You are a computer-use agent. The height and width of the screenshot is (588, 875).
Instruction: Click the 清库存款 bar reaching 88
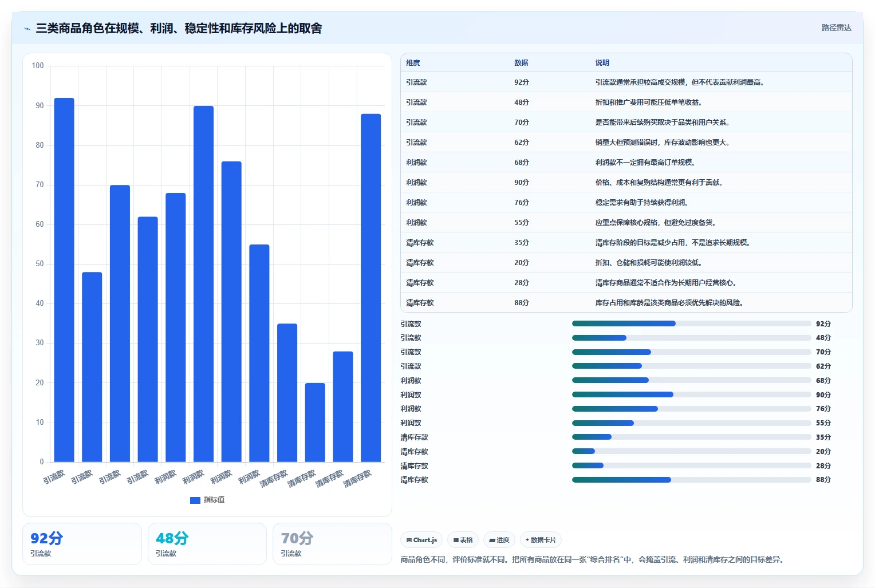pyautogui.click(x=371, y=288)
